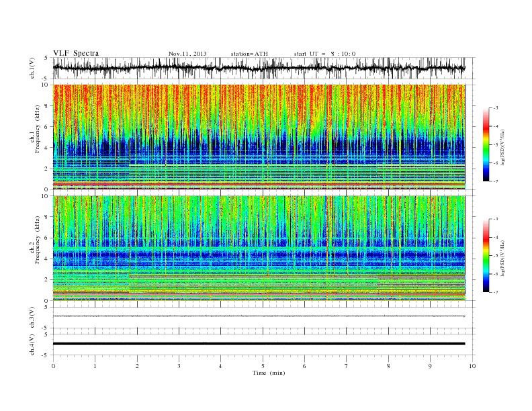Click the time axis tick label "1"
Image resolution: width=532 pixels, height=411 pixels.
(x=95, y=366)
